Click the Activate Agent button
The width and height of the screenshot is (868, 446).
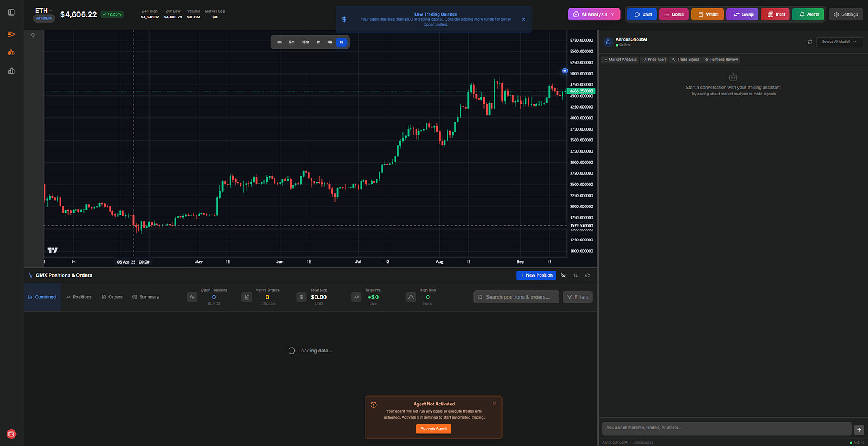click(x=433, y=429)
